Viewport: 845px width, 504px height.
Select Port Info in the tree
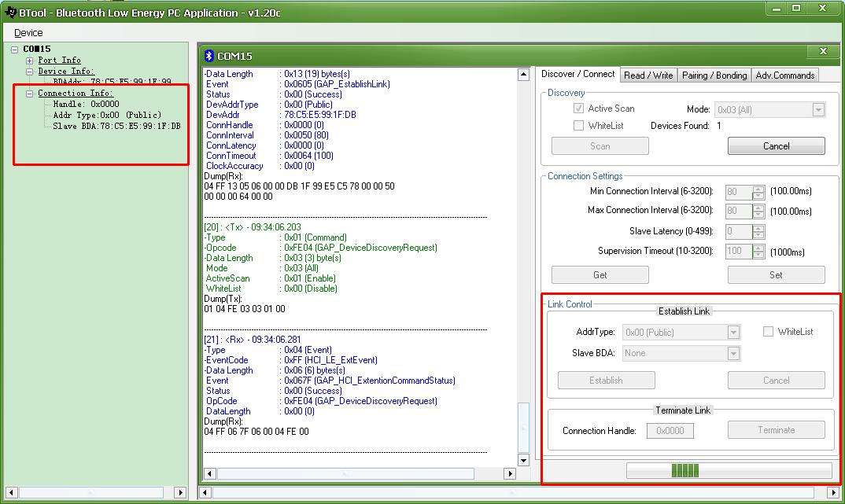(59, 61)
